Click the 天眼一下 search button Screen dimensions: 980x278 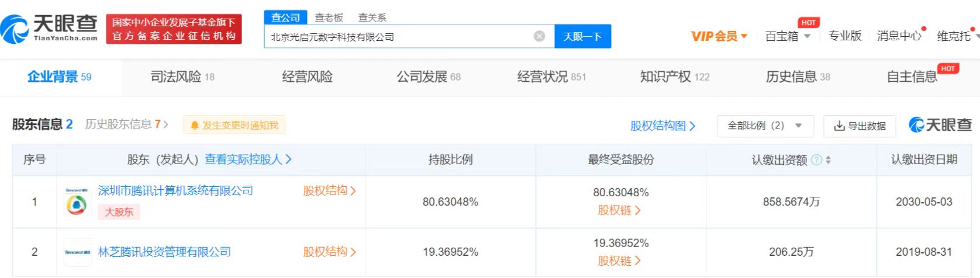tap(582, 36)
